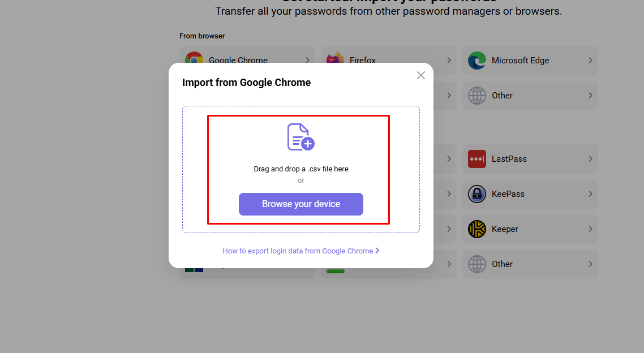Click the globe icon beside browser Other
This screenshot has height=353, width=644.
[477, 96]
